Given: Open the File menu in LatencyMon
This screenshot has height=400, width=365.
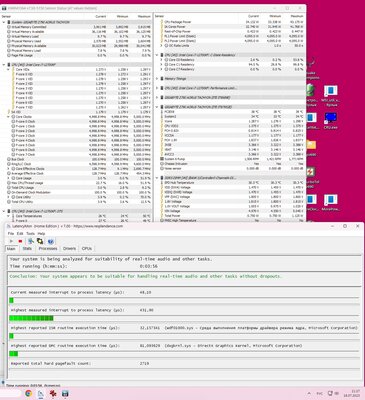Looking at the screenshot, I should pos(11,233).
